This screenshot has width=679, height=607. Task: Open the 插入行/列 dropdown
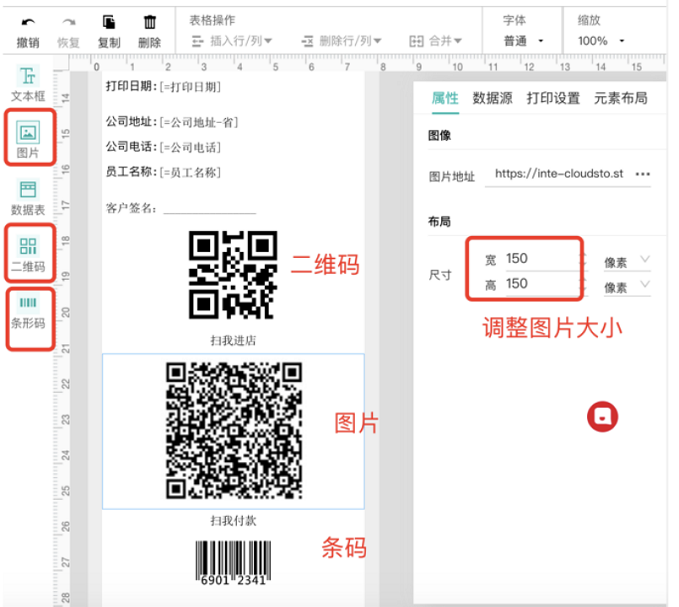[x=238, y=41]
